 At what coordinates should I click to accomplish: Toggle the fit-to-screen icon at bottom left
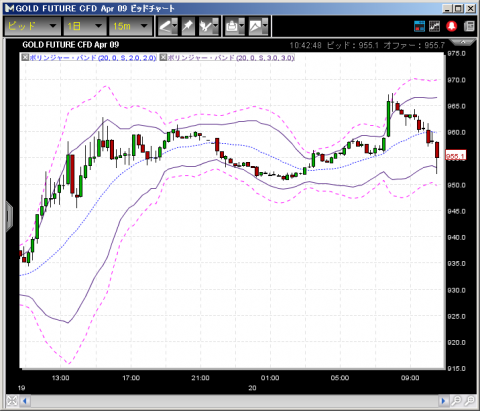[12, 400]
